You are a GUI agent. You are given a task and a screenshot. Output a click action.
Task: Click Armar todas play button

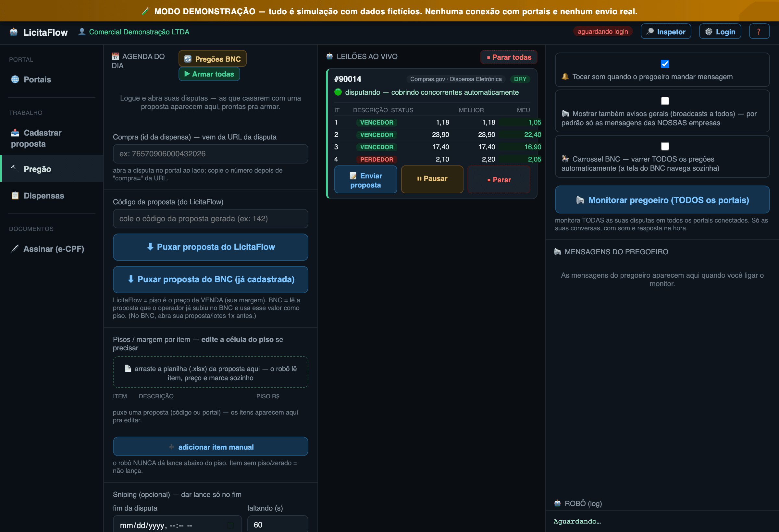pyautogui.click(x=209, y=74)
